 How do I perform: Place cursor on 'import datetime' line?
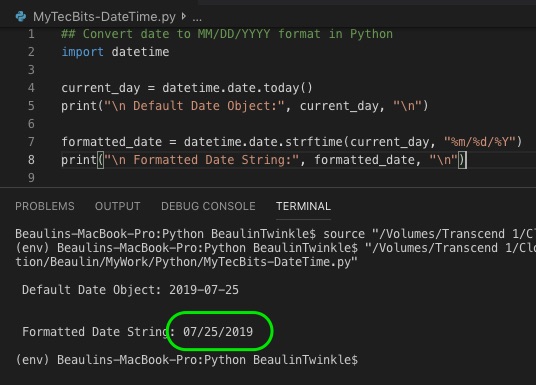click(x=115, y=52)
